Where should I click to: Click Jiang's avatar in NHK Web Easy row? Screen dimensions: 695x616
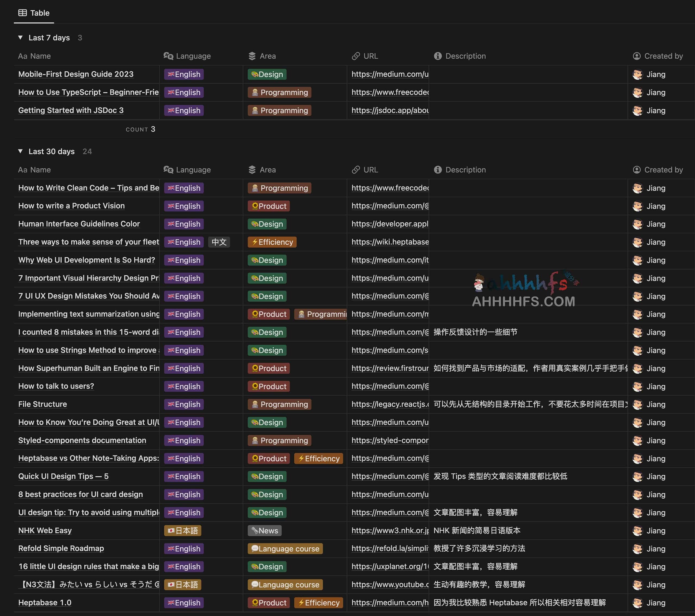[637, 530]
